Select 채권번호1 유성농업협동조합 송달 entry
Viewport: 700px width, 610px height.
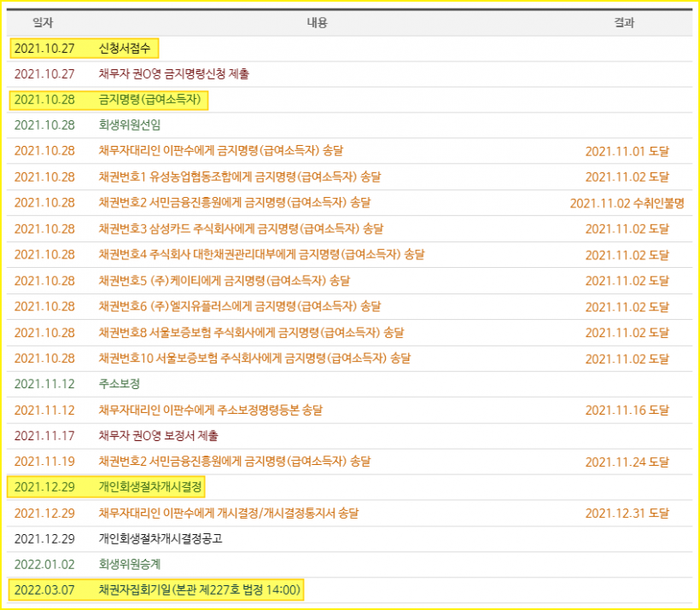pos(240,177)
